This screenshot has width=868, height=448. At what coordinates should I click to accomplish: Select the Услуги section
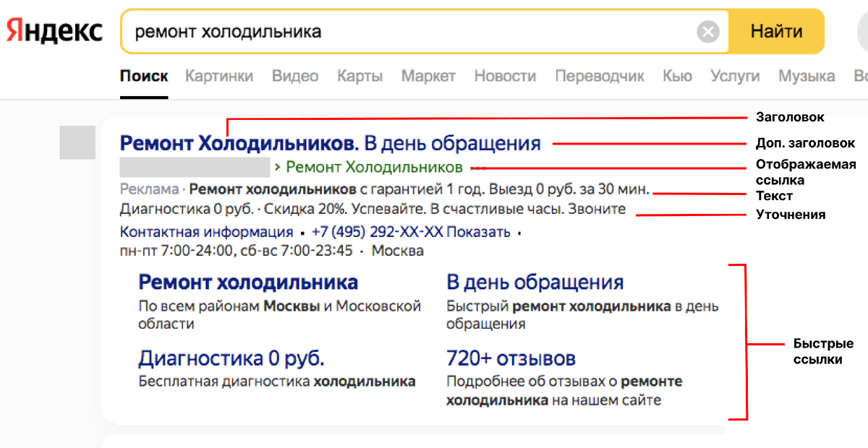click(x=735, y=75)
